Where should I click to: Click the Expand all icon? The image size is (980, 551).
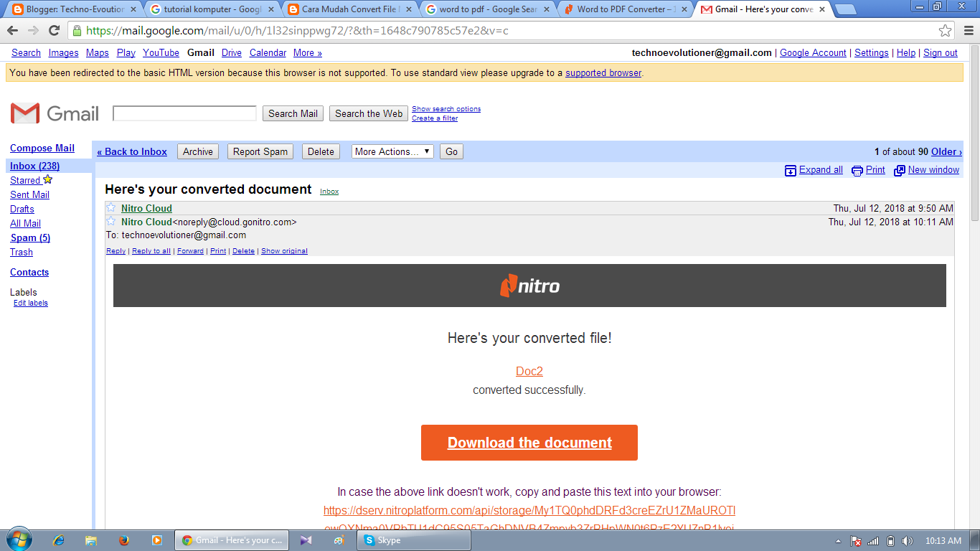(791, 171)
